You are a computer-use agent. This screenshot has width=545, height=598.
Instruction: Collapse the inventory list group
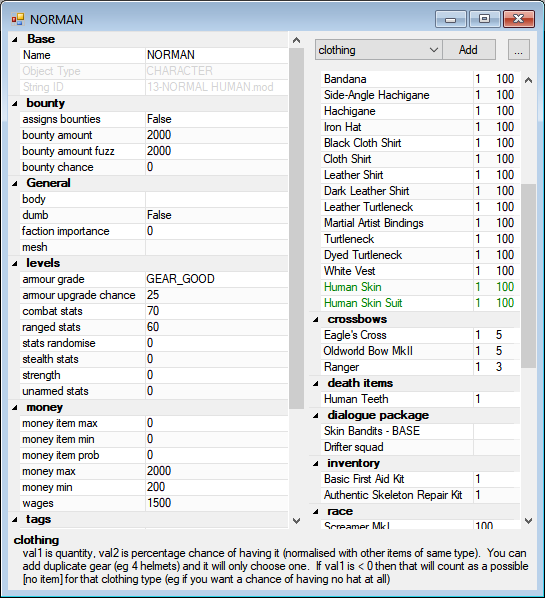pos(316,464)
